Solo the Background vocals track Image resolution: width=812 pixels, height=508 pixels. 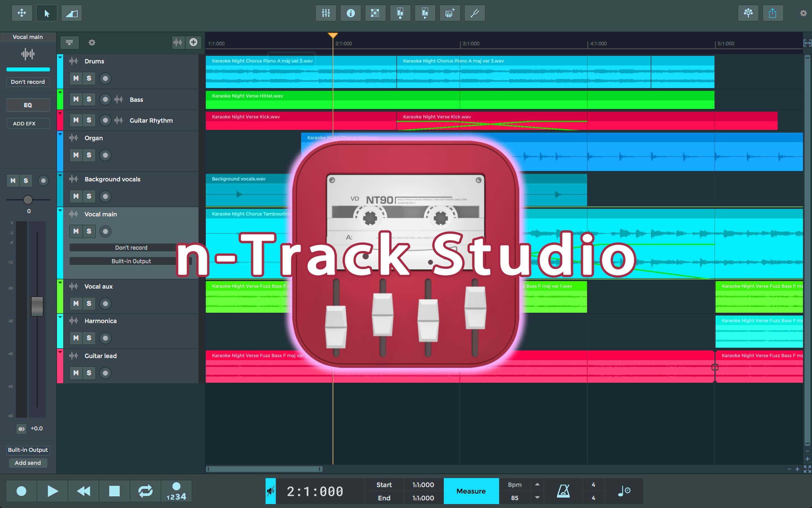pyautogui.click(x=89, y=196)
